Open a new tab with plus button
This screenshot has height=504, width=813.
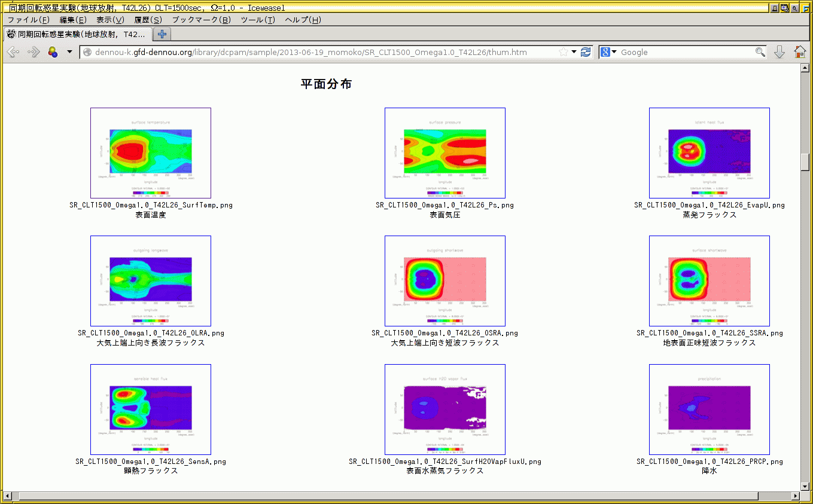tap(162, 34)
